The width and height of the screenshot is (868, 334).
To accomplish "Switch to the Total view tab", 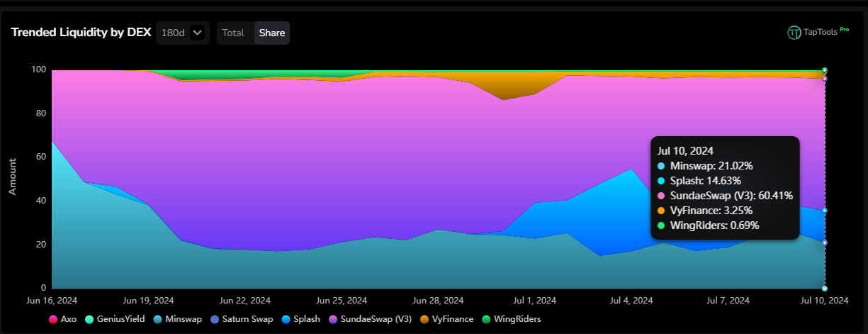I will point(233,33).
